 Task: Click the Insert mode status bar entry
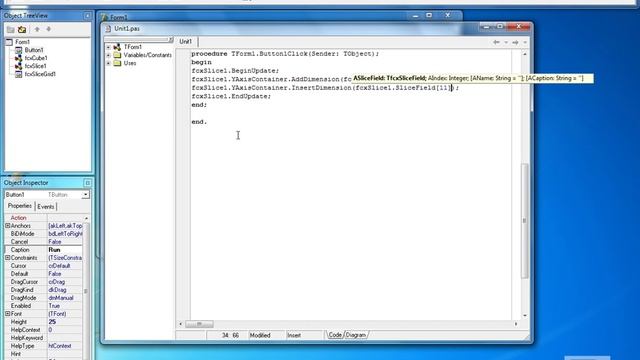294,336
